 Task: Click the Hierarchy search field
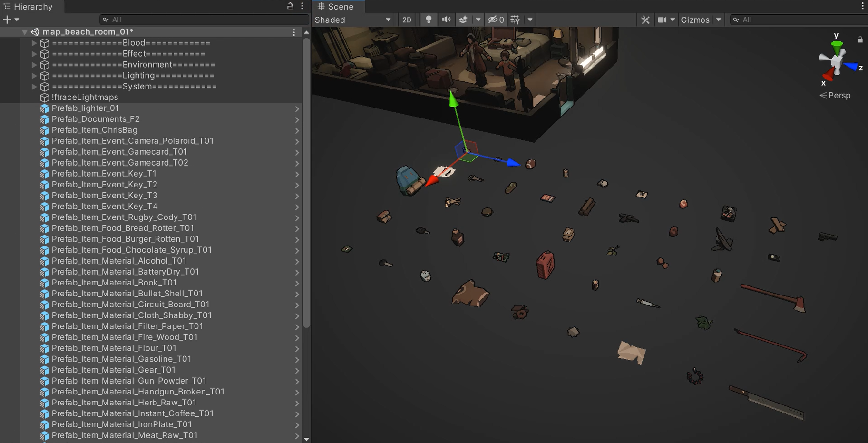[205, 20]
